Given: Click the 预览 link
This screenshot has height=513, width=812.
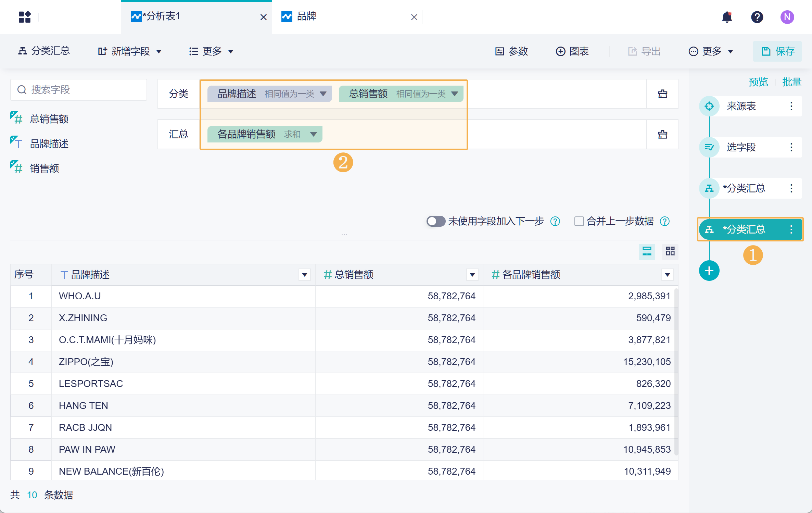Looking at the screenshot, I should (x=758, y=82).
